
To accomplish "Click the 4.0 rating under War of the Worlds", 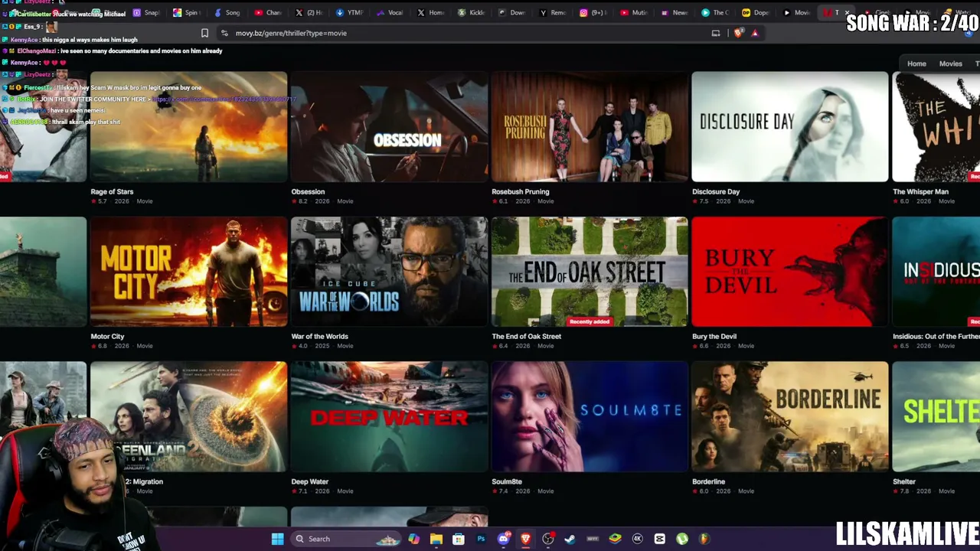I will coord(300,346).
